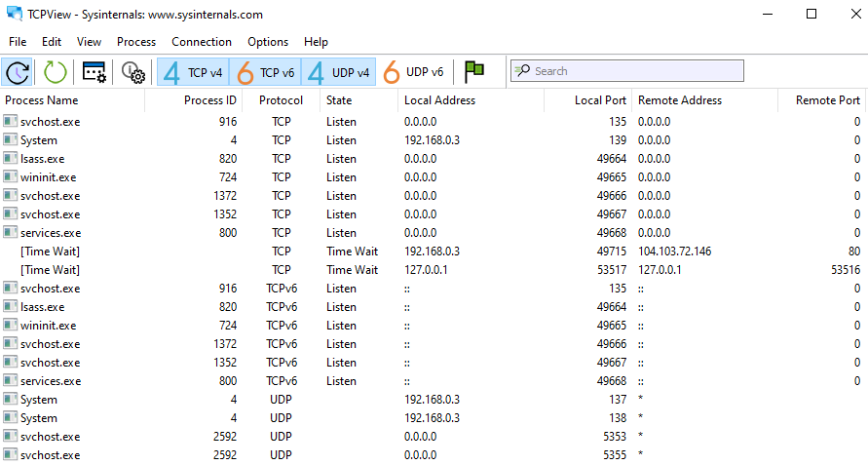
Task: Click services.exe name in TCPv6 row
Action: coord(51,381)
